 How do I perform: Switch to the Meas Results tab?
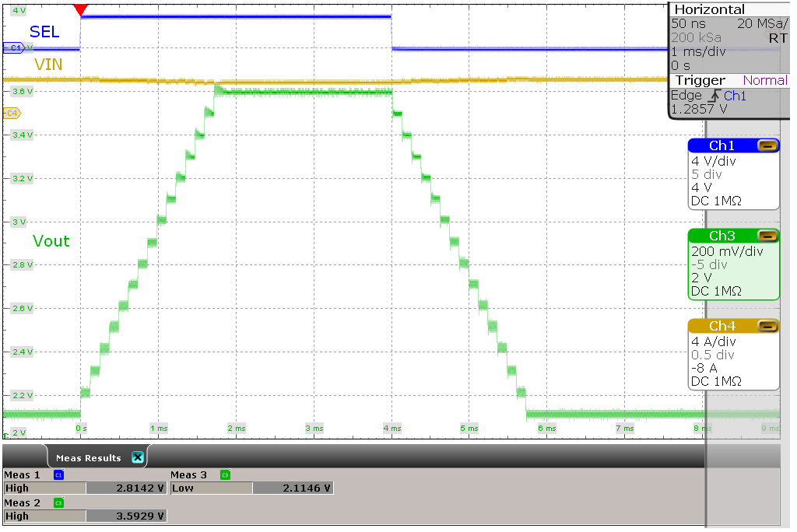click(x=89, y=457)
